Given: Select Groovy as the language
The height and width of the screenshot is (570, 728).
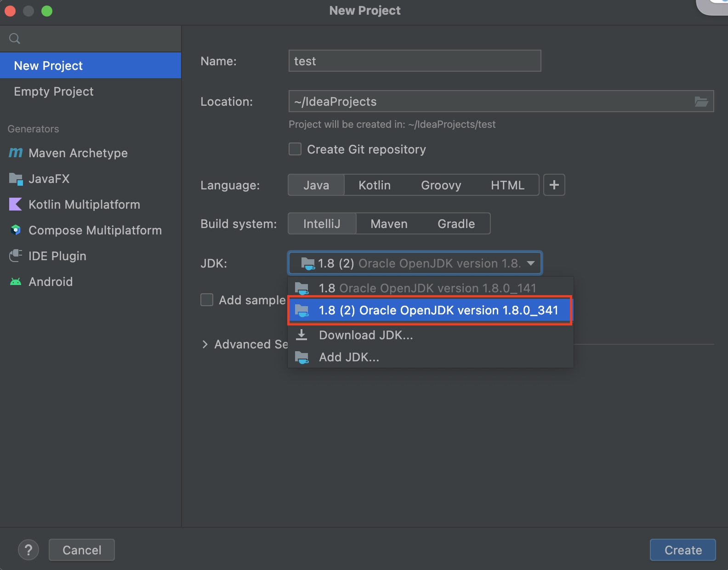Looking at the screenshot, I should [x=441, y=185].
